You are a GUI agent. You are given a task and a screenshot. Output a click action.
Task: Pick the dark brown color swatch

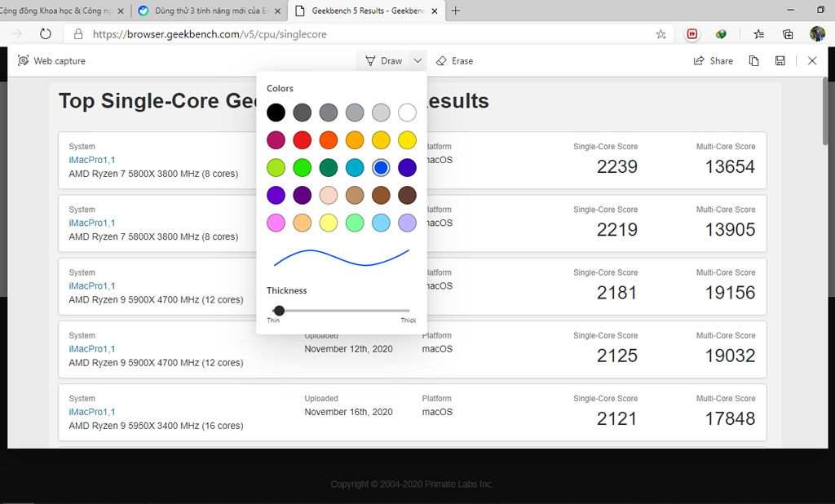408,195
